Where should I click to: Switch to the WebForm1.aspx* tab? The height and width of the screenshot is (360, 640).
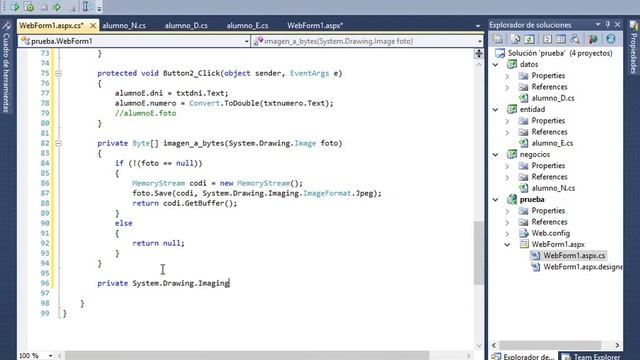click(315, 25)
